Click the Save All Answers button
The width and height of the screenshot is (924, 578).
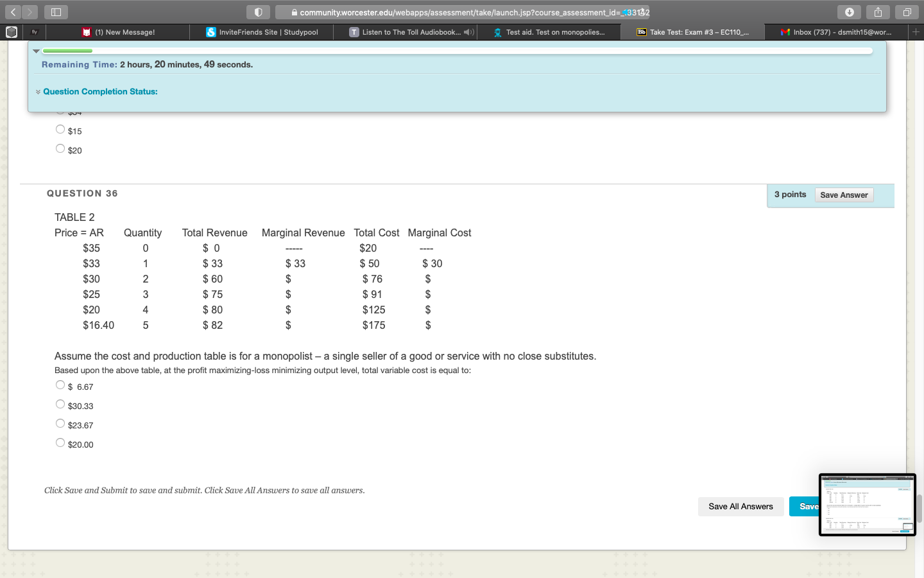coord(740,507)
